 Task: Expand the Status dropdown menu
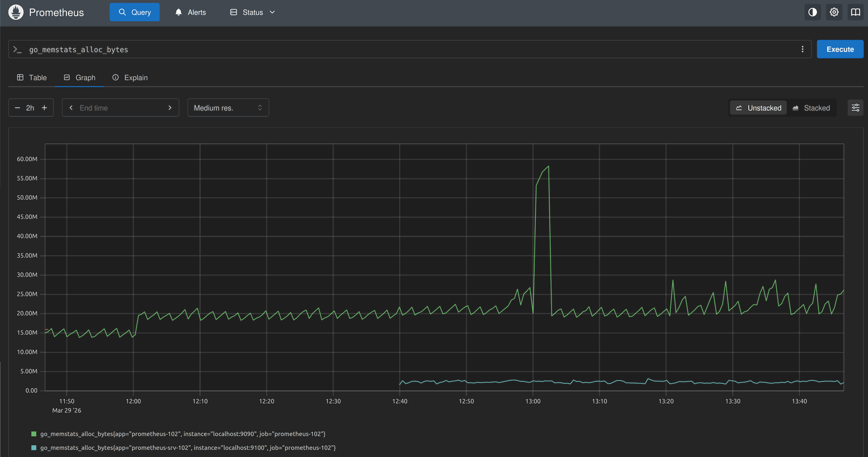pyautogui.click(x=252, y=12)
